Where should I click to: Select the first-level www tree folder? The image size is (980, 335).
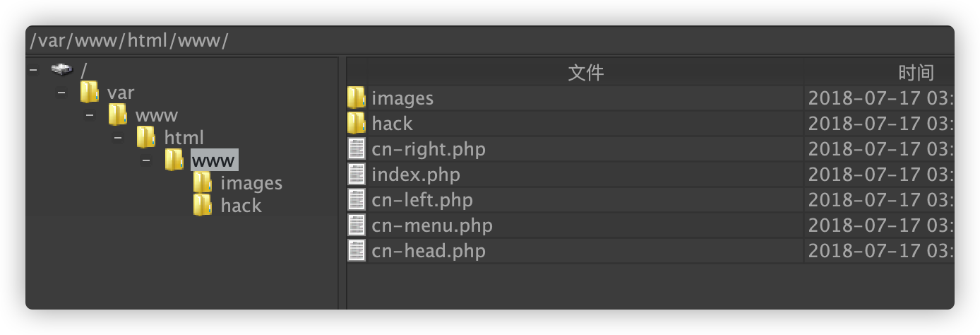point(157,115)
